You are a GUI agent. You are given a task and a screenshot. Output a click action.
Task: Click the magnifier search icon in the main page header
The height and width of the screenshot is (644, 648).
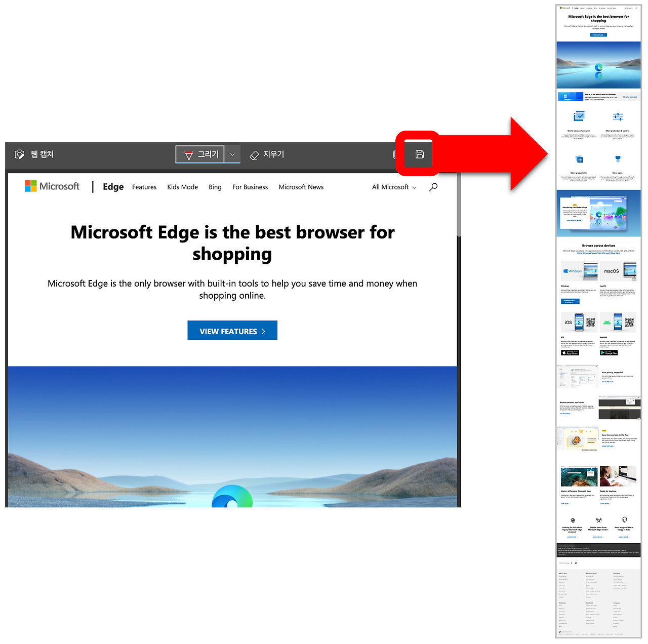coord(433,187)
